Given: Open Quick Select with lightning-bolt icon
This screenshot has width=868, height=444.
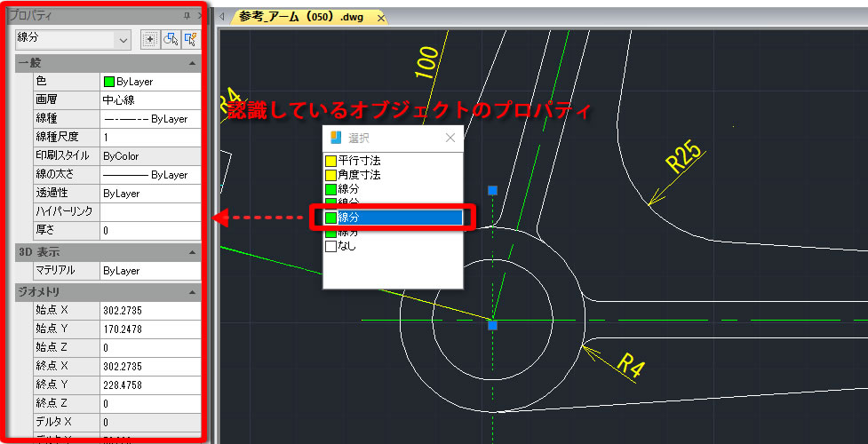Looking at the screenshot, I should tap(191, 39).
